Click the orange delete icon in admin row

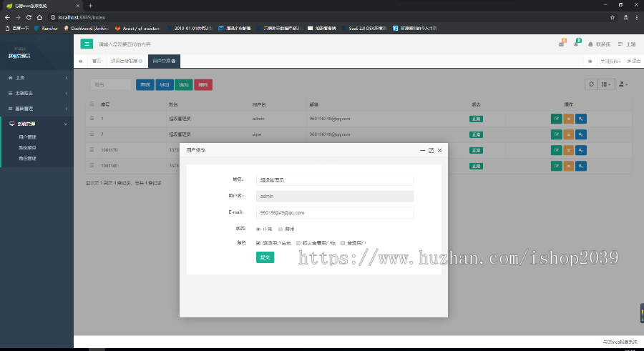[x=568, y=119]
